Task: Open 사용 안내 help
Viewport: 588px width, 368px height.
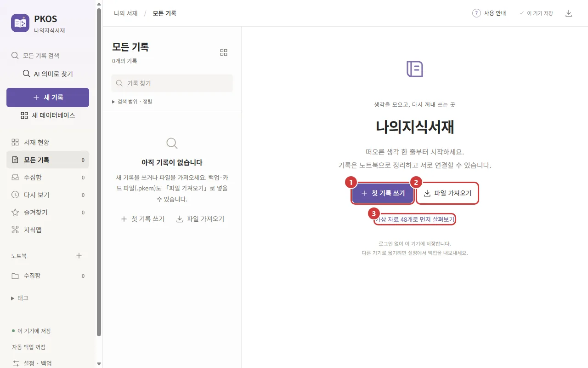Action: [489, 13]
